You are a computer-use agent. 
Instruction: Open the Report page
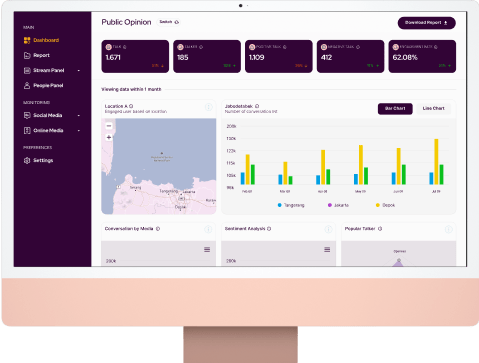pos(37,55)
